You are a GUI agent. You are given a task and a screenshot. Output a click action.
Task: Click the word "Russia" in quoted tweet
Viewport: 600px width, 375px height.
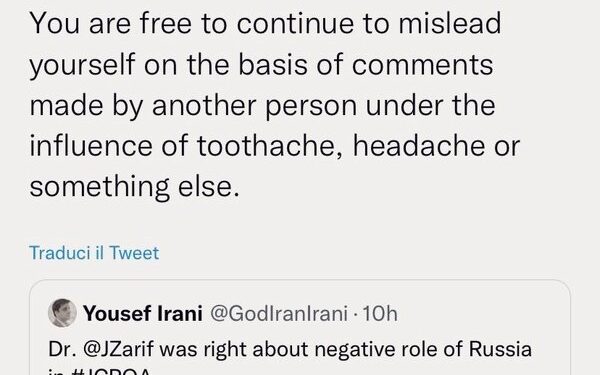tap(500, 349)
